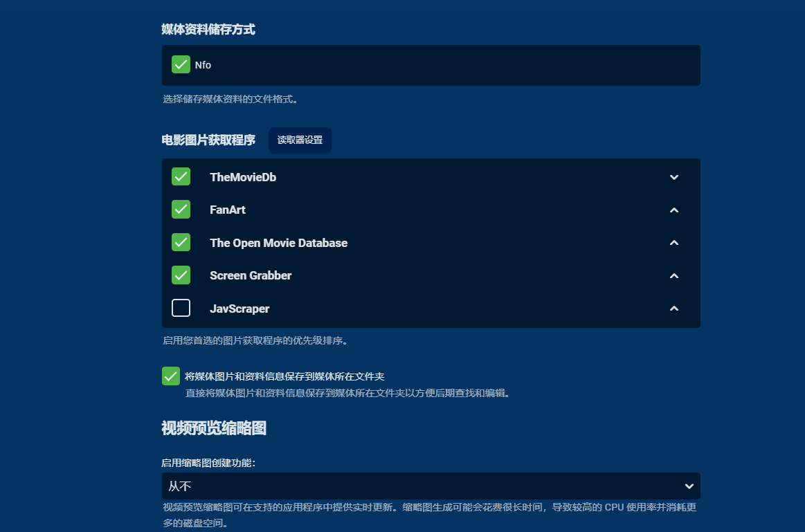This screenshot has height=532, width=805.
Task: Open the 启用缩略图创建功能 dropdown showing 从不
Action: (x=431, y=486)
